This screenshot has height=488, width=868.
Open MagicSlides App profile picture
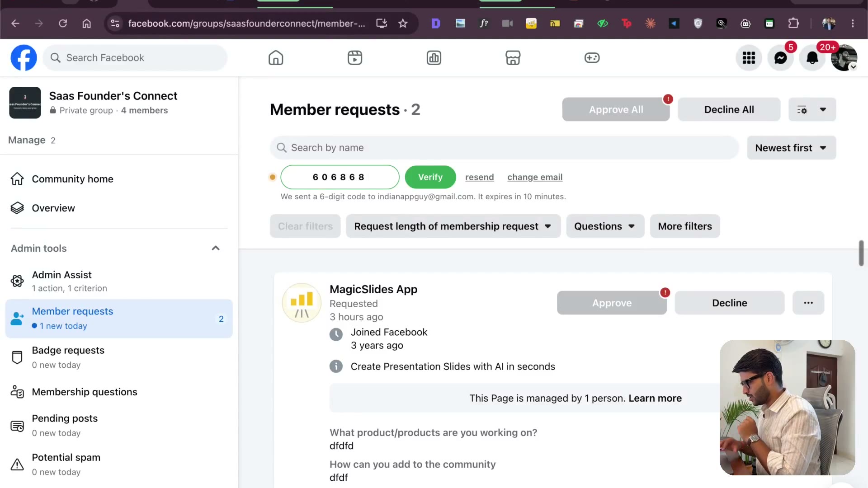click(302, 303)
